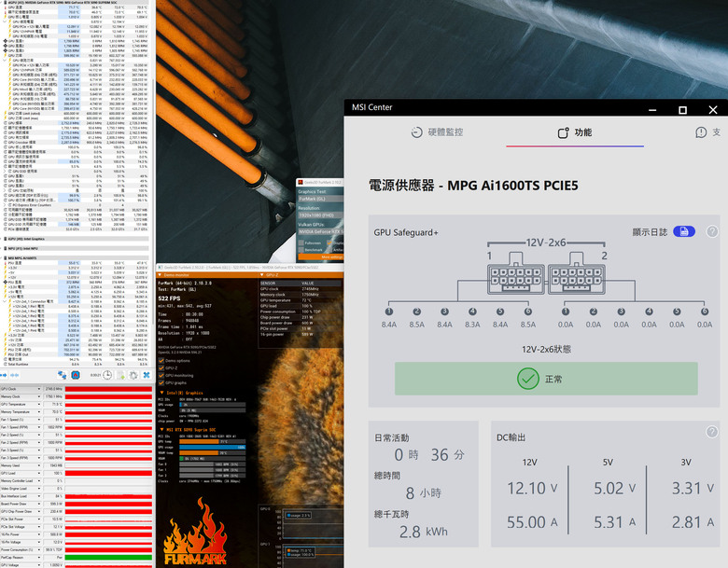This screenshot has height=568, width=728.
Task: Click HWiNFO save report sheet icon
Action: click(120, 375)
